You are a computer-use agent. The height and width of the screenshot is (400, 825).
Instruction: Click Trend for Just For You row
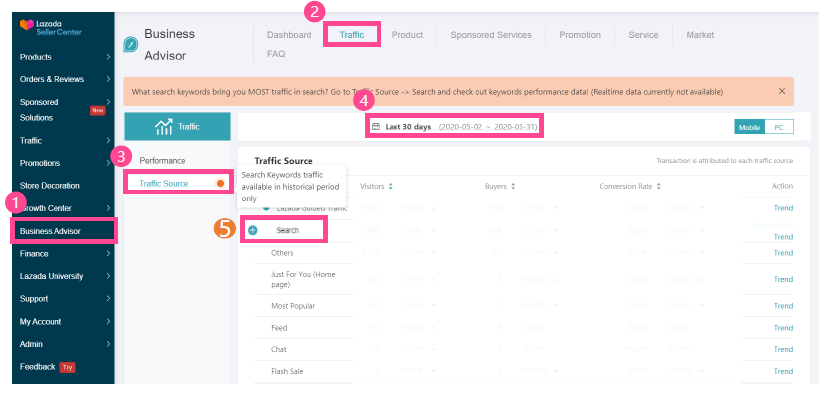783,279
